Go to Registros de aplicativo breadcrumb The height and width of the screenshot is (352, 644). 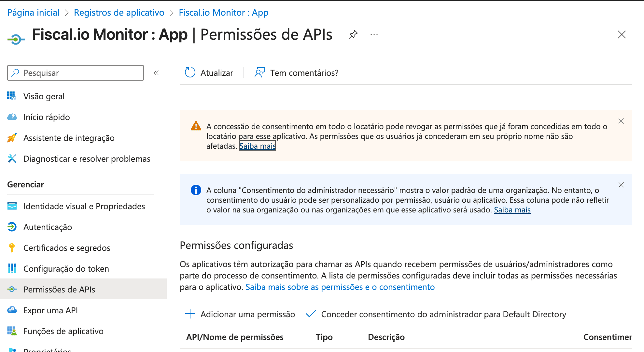pyautogui.click(x=119, y=13)
